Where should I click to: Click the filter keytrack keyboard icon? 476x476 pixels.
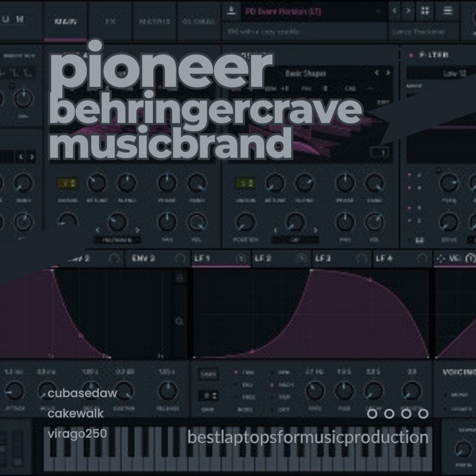(x=419, y=240)
